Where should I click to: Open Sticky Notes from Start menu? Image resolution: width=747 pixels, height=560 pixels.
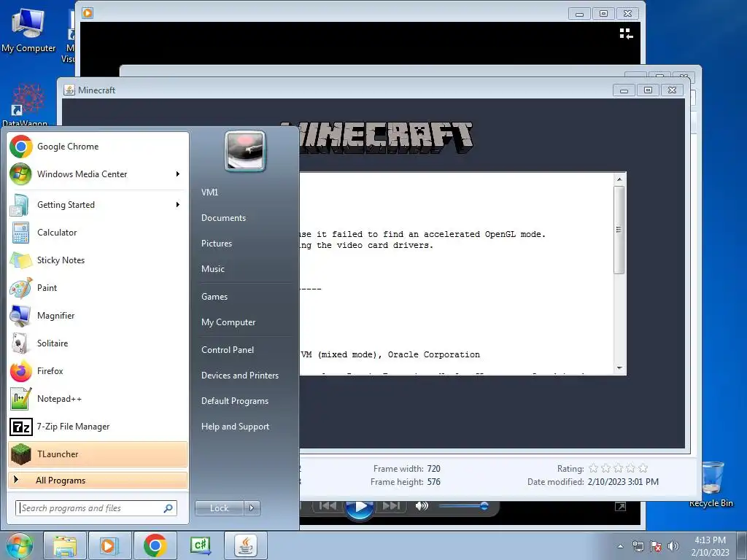click(x=98, y=260)
